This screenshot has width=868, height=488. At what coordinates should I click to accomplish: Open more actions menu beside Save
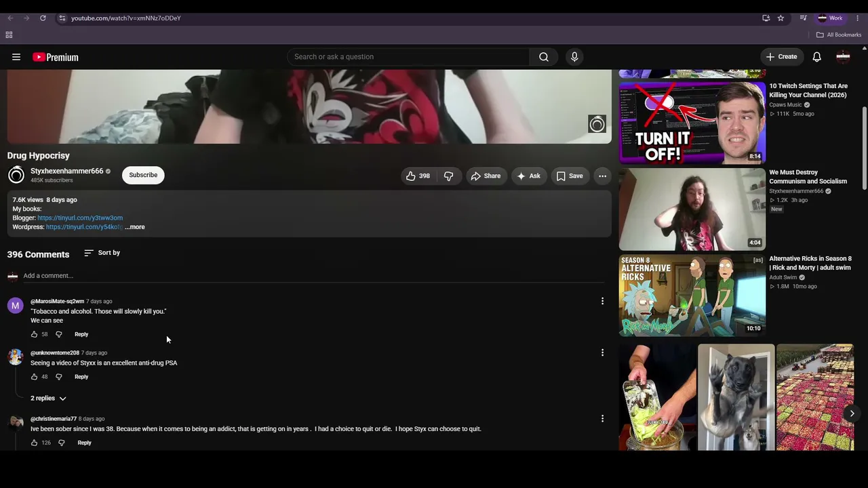[602, 176]
